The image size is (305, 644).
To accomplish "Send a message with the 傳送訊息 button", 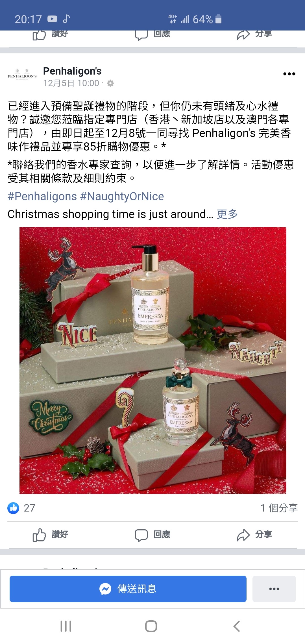I will 128,589.
